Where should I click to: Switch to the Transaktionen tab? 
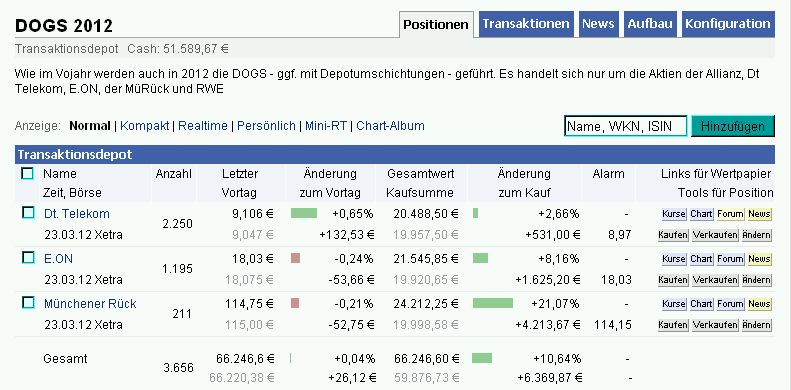(526, 24)
